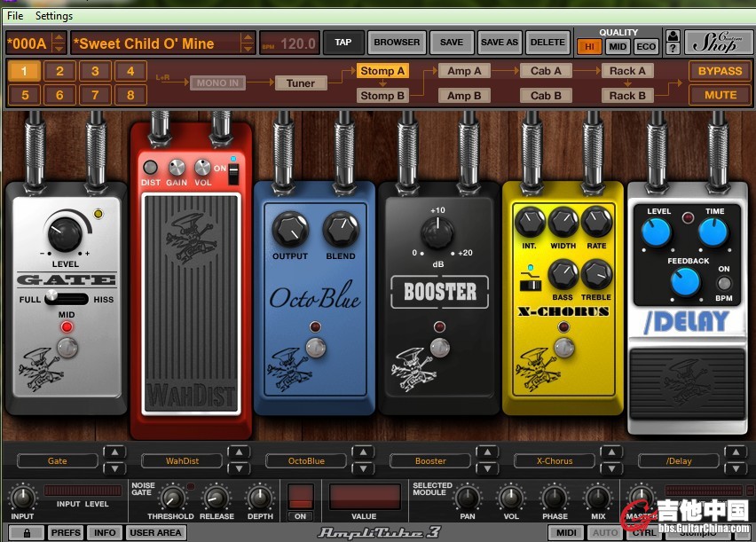Click the OctoBlue BLEND knob
Viewport: 756px width, 542px height.
click(341, 230)
